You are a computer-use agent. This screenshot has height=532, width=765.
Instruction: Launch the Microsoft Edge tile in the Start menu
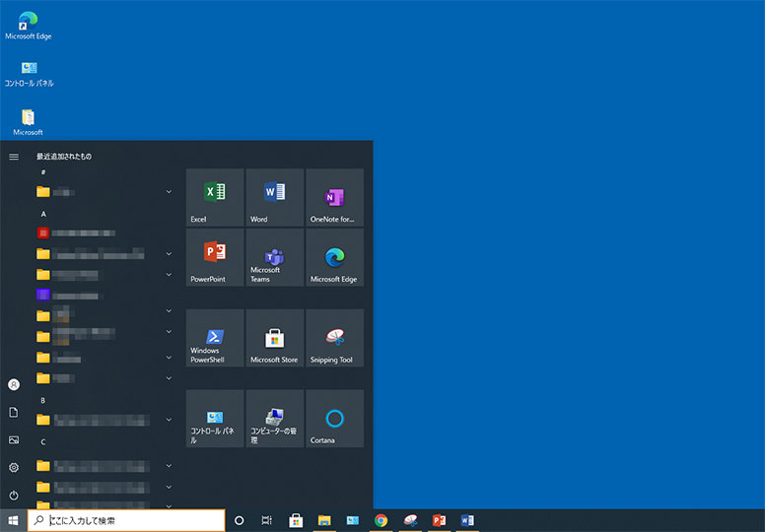pyautogui.click(x=335, y=257)
